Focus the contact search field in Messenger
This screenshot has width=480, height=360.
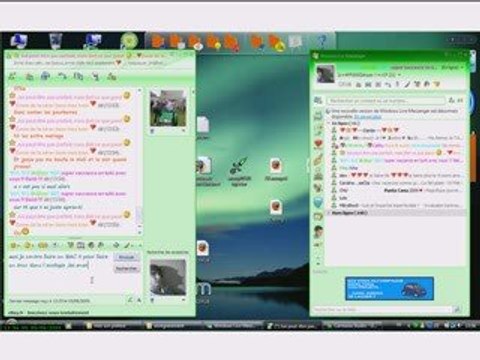(386, 100)
